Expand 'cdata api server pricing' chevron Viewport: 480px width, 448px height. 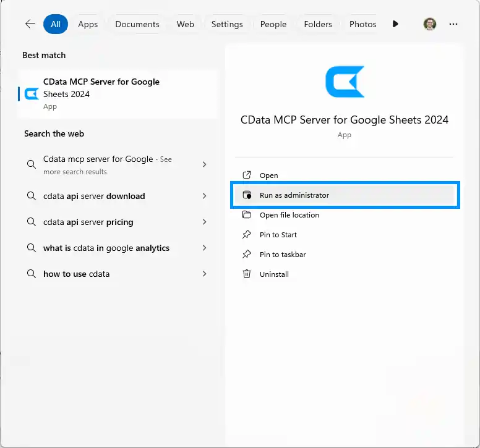pos(205,222)
